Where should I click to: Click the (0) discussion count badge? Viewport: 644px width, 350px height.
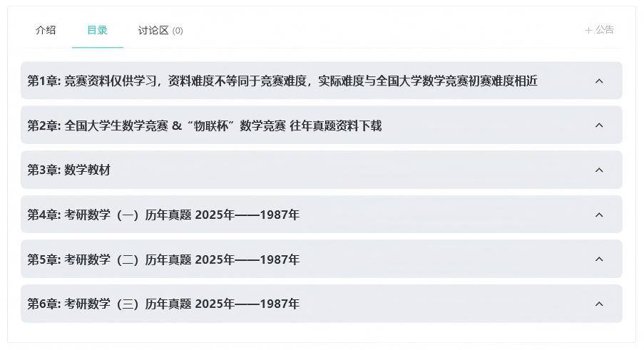click(x=178, y=31)
